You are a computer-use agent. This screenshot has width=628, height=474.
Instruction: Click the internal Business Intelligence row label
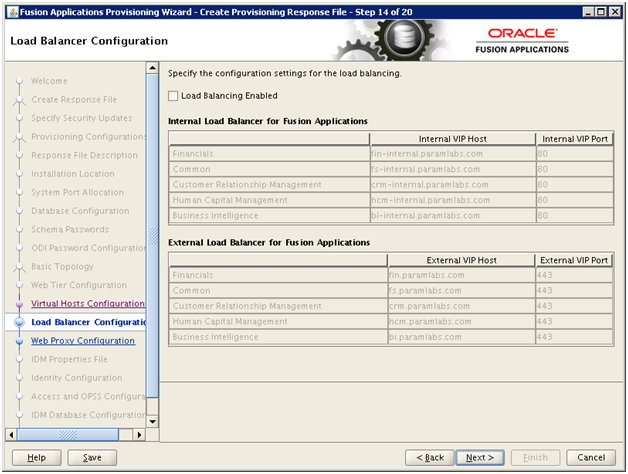(215, 216)
